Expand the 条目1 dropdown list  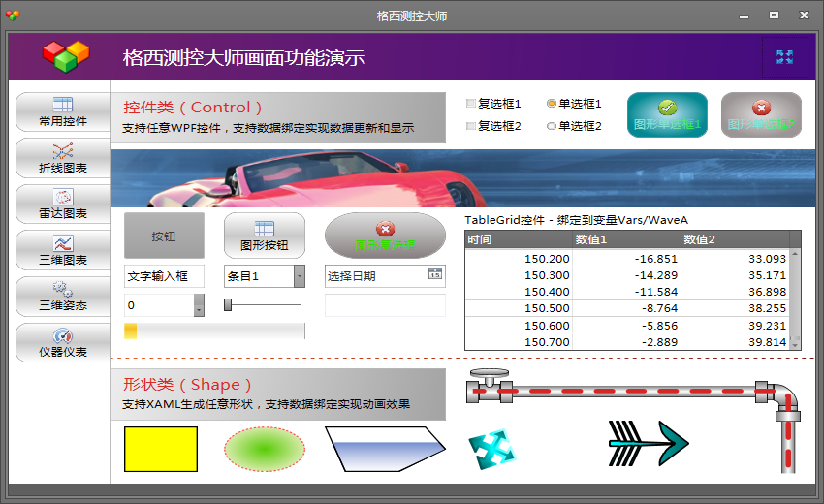pyautogui.click(x=299, y=276)
